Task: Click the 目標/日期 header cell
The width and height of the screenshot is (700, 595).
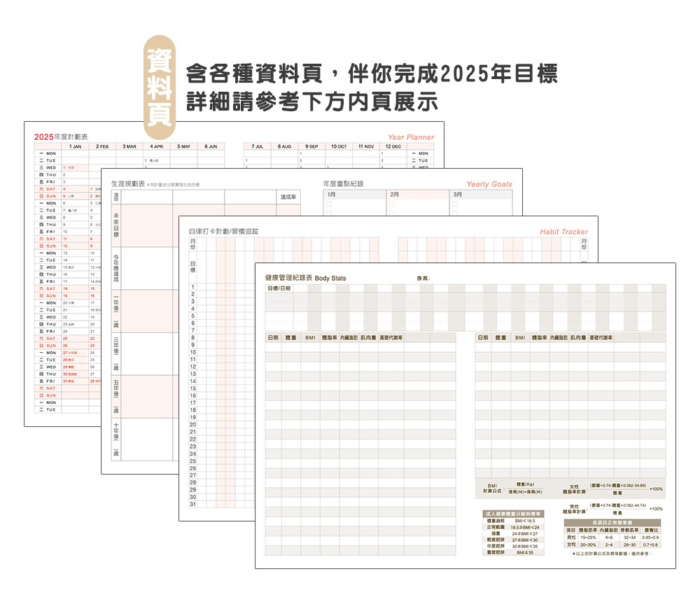Action: pos(279,288)
